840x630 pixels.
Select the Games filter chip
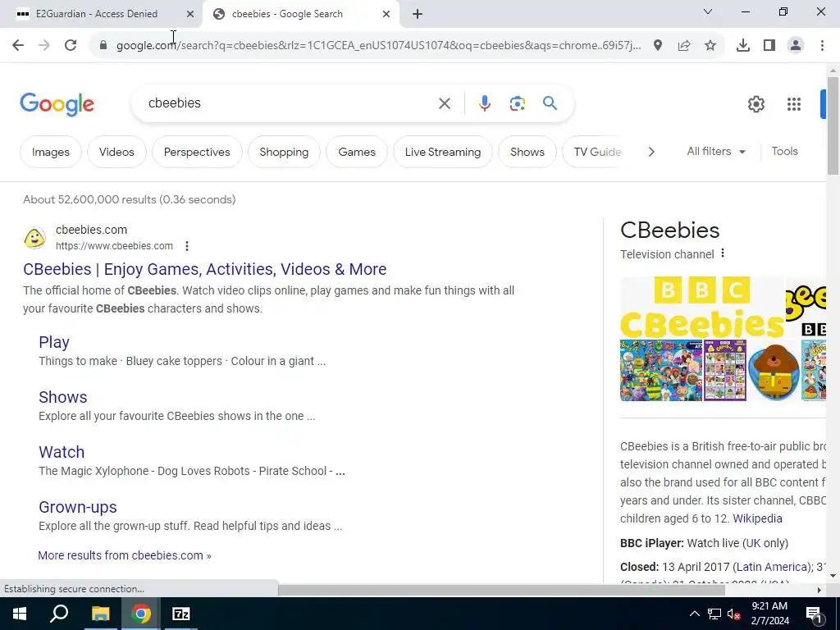[x=357, y=152]
